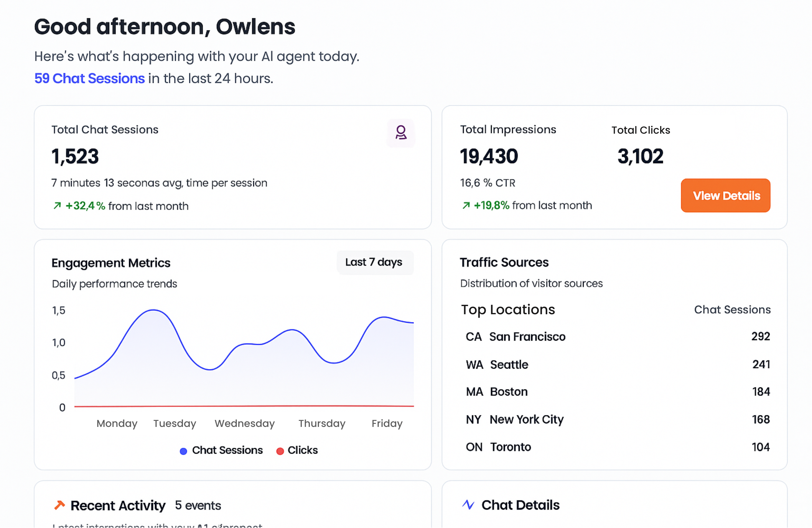The width and height of the screenshot is (812, 528).
Task: Click the user avatar icon in Chat Sessions card
Action: coord(401,133)
